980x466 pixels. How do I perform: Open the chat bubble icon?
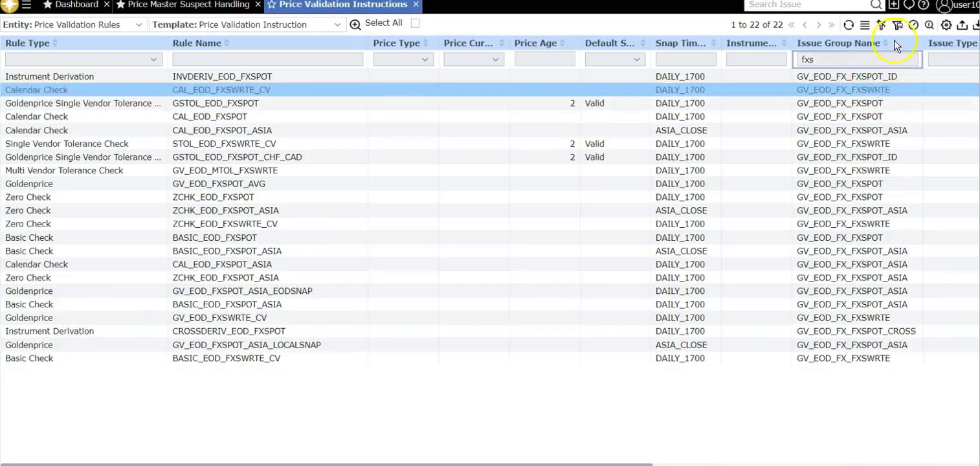(909, 5)
